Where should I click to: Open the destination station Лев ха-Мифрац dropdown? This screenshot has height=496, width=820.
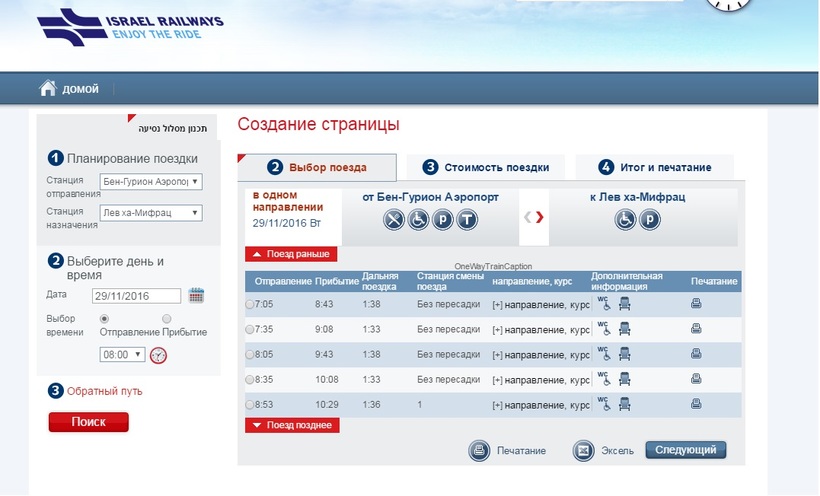pos(151,213)
